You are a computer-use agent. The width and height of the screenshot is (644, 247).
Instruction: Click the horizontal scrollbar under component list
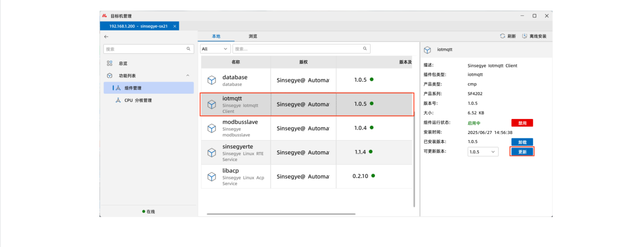click(x=281, y=214)
